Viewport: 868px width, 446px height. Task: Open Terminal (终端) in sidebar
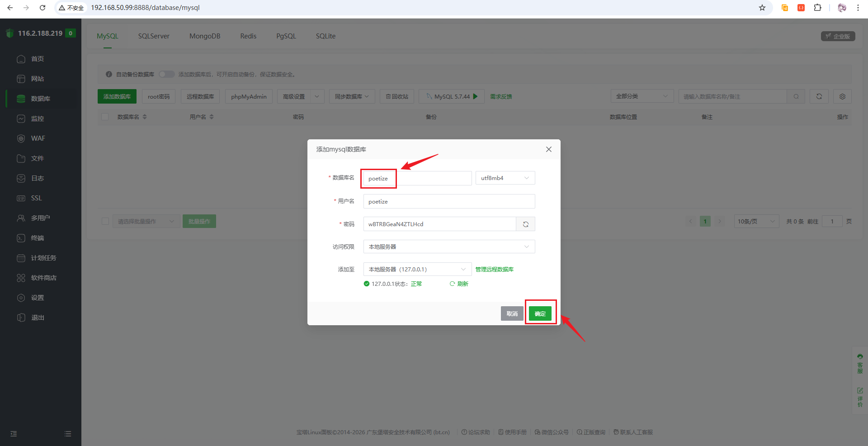(37, 238)
